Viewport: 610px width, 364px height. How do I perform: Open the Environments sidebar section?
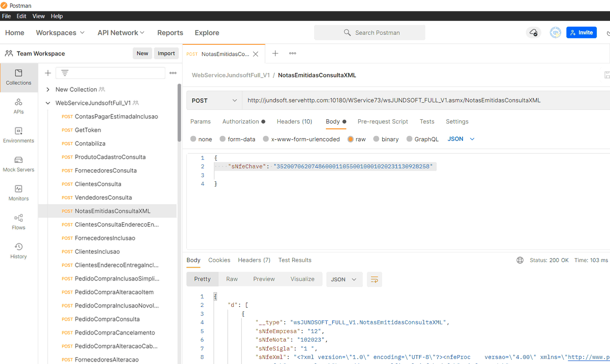(x=19, y=135)
